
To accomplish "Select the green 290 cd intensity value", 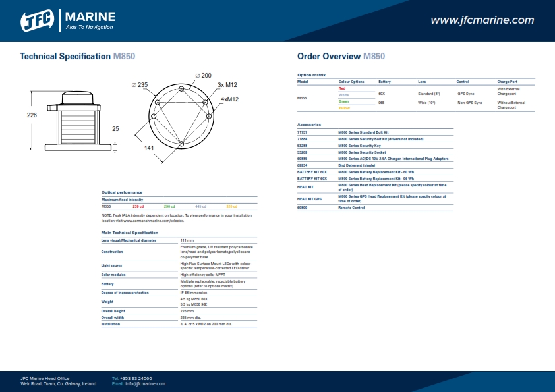I will [169, 206].
